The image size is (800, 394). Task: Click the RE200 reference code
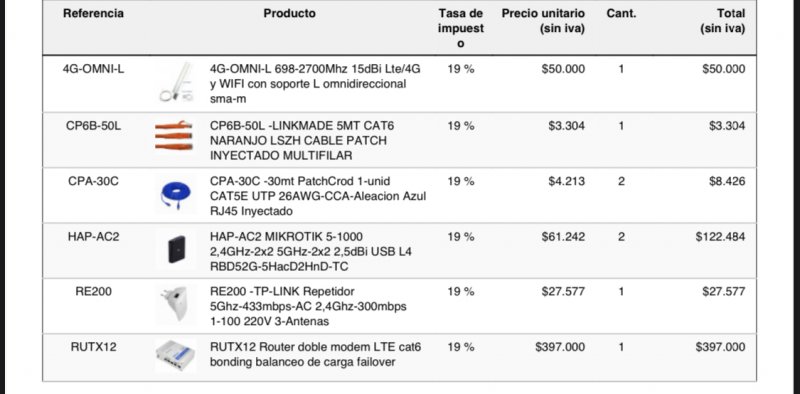[93, 292]
